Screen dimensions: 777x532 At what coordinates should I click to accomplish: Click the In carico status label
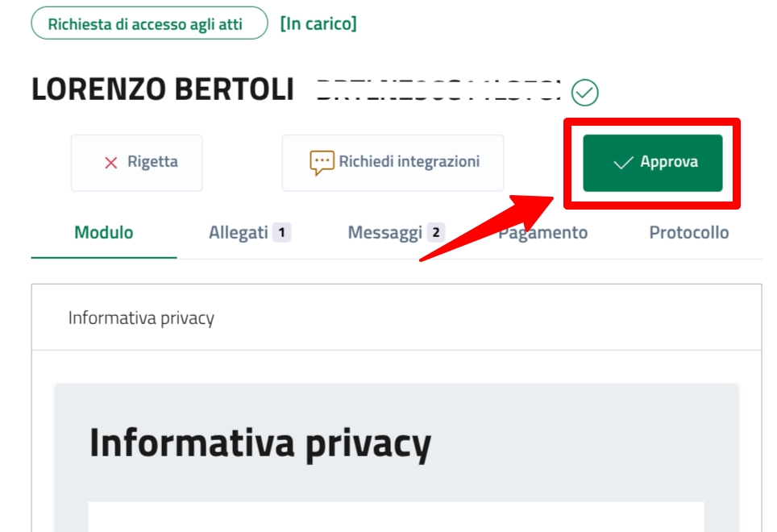coord(318,23)
